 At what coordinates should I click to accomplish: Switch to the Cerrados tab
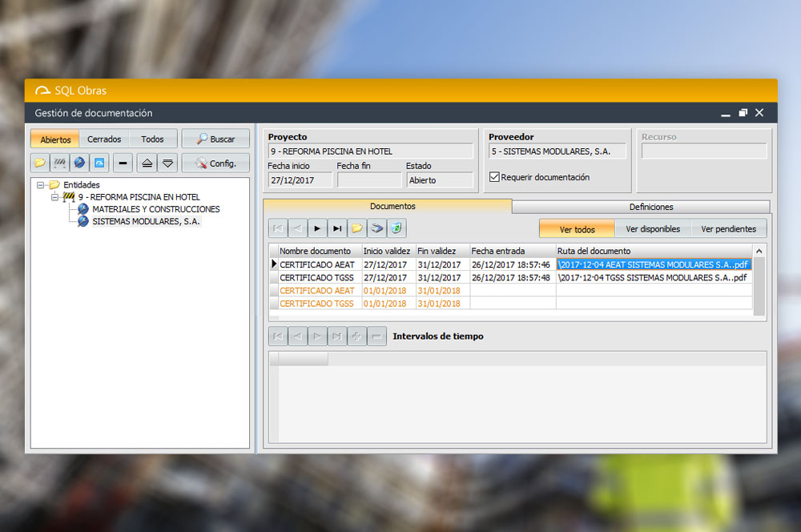pyautogui.click(x=104, y=139)
